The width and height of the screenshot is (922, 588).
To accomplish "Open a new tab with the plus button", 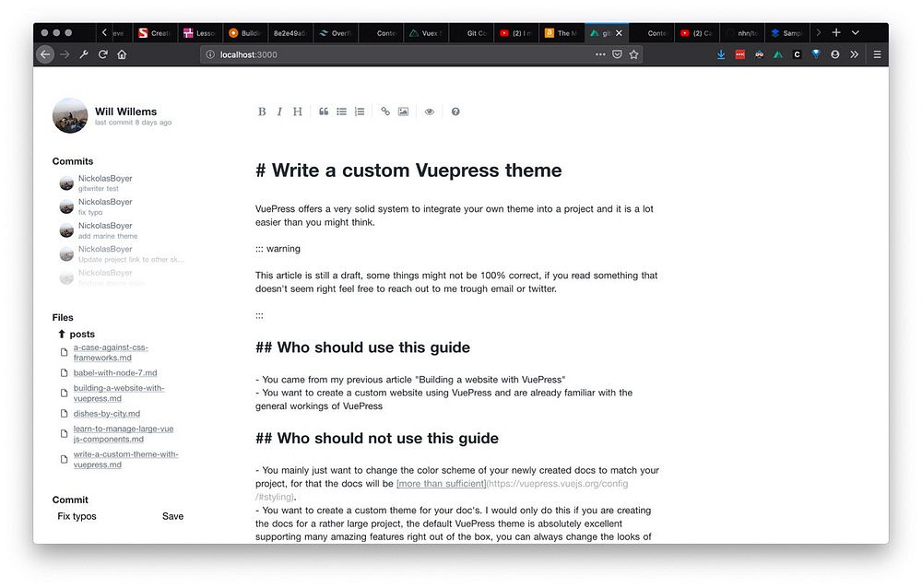I will tap(836, 33).
